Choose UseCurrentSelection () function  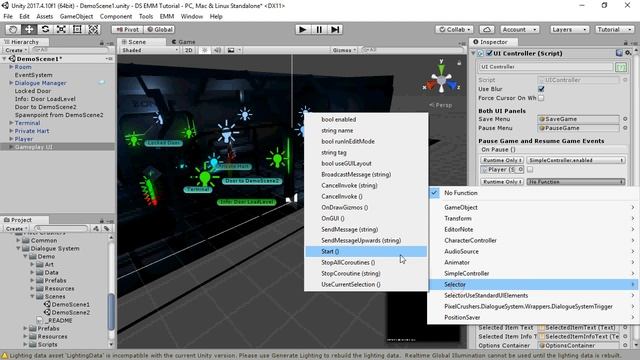[x=366, y=284]
